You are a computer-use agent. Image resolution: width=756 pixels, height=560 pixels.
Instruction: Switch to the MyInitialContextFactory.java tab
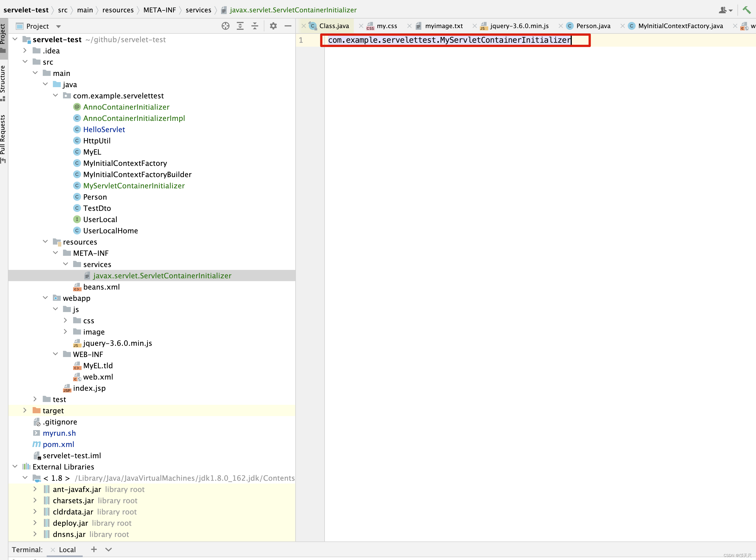pyautogui.click(x=680, y=26)
